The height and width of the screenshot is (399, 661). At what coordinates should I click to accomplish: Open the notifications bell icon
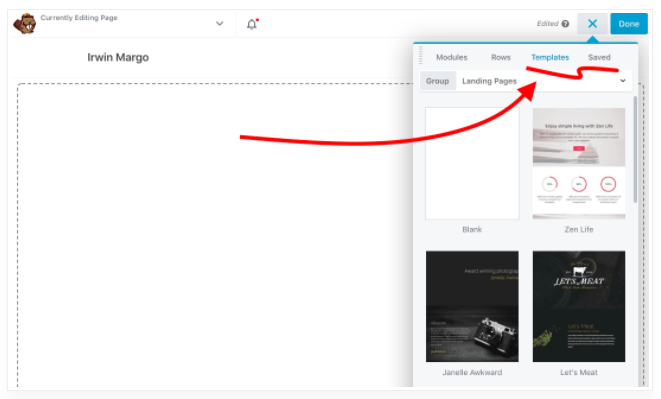(x=252, y=24)
